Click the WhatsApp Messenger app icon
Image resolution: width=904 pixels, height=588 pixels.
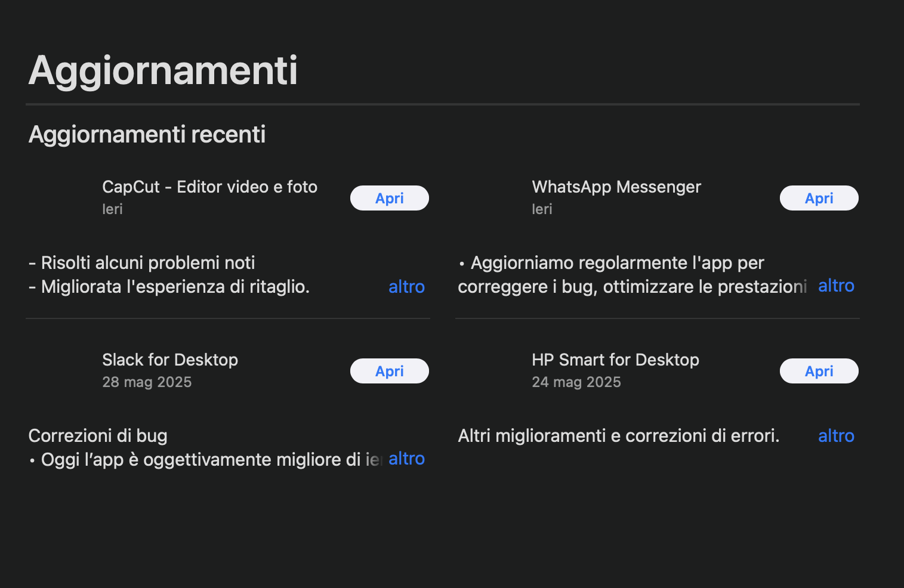tap(492, 197)
